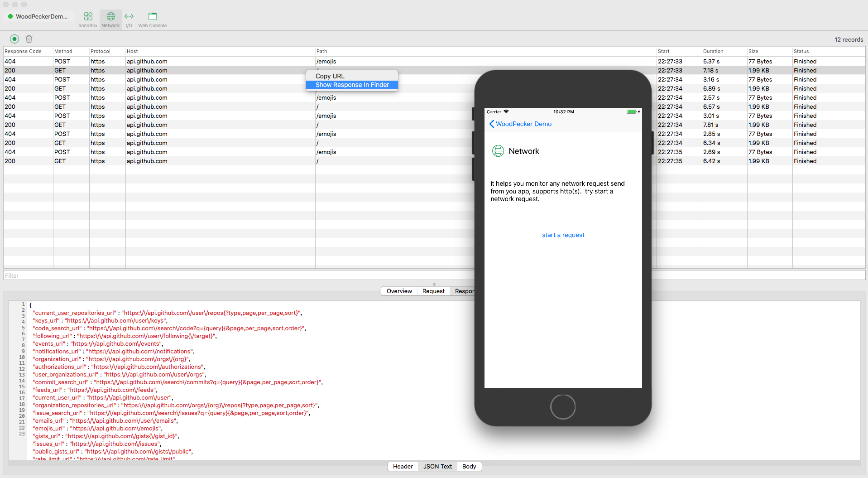The image size is (868, 478).
Task: Sort by Protocol column header
Action: 107,51
